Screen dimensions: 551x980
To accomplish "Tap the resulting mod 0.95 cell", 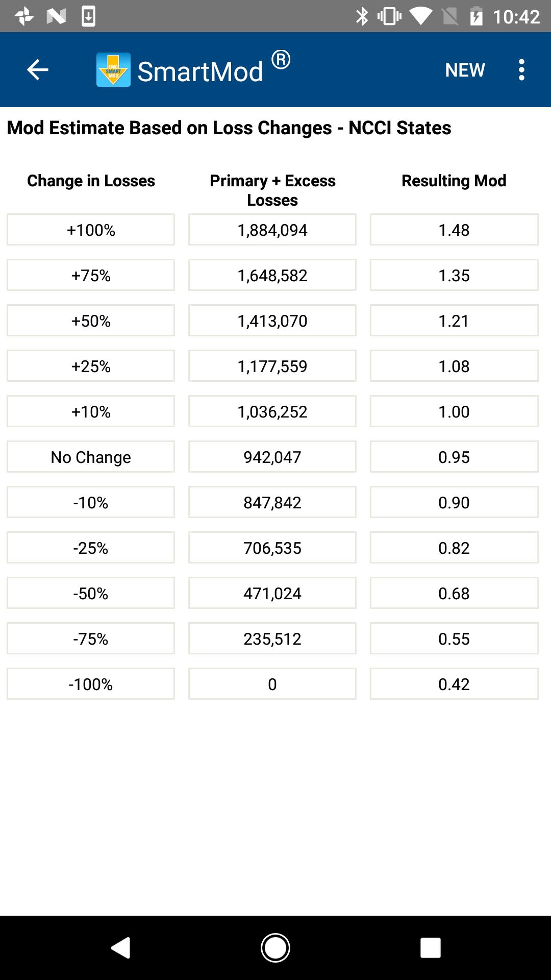I will (454, 457).
